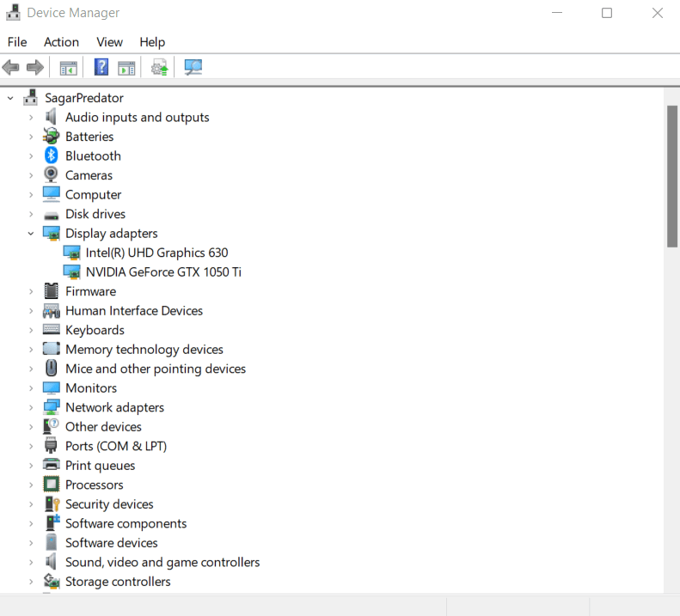Click Show/Hide Action Pane toolbar icon
The width and height of the screenshot is (680, 616).
pyautogui.click(x=126, y=68)
